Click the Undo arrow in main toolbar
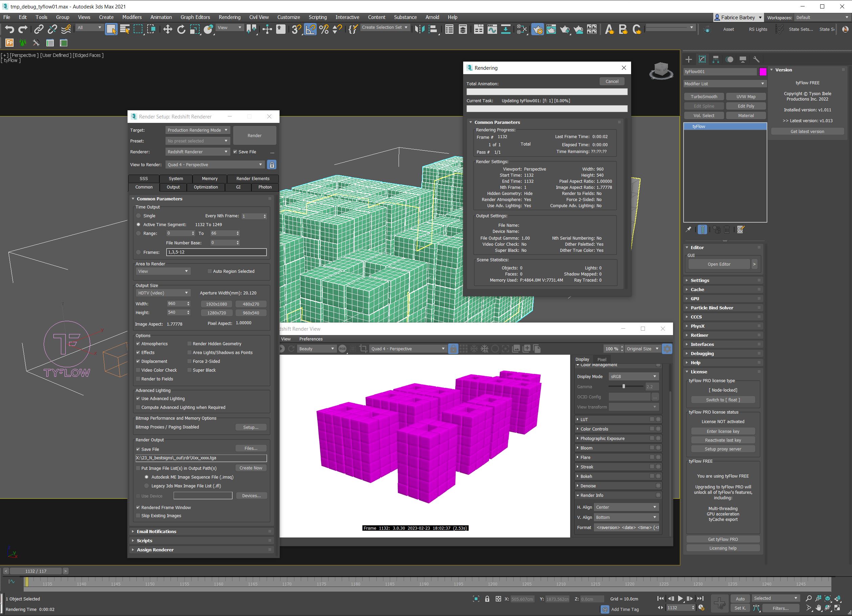The width and height of the screenshot is (852, 616). (9, 29)
